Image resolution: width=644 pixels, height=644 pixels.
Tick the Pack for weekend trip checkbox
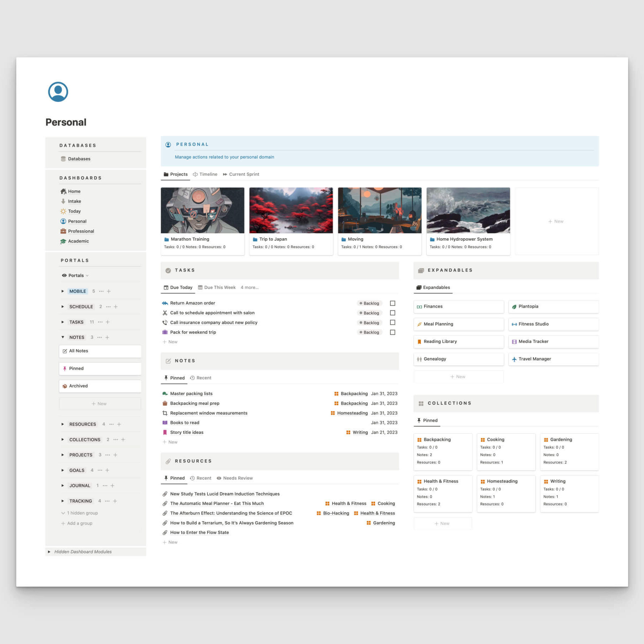pyautogui.click(x=392, y=332)
